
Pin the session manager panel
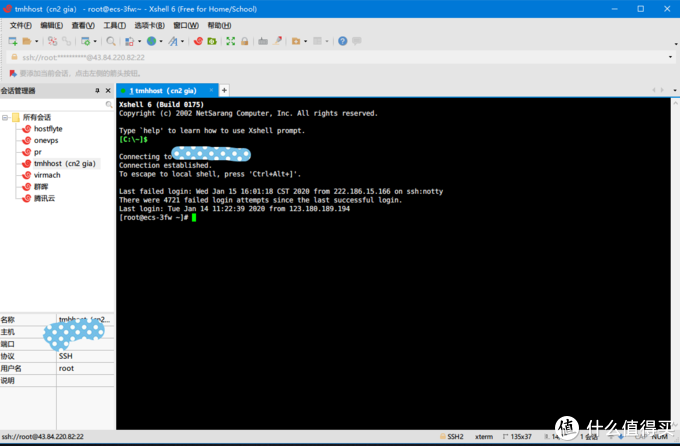97,90
